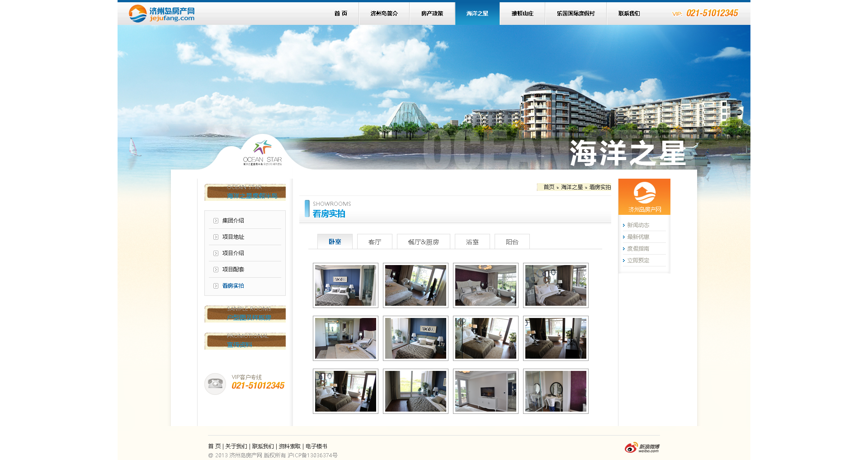Click 海洋之星 in the breadcrumb
Viewport: 868px width, 460px height.
coord(571,187)
